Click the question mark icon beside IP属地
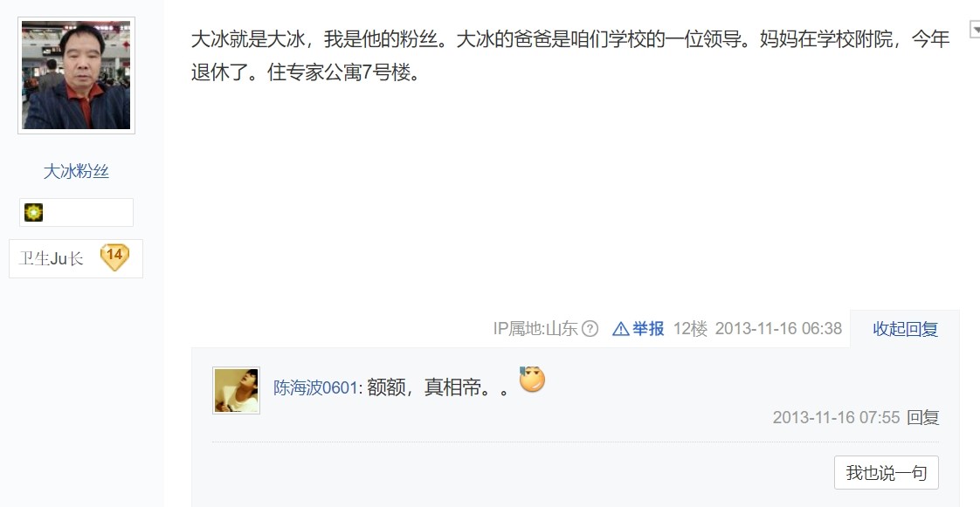 tap(590, 328)
